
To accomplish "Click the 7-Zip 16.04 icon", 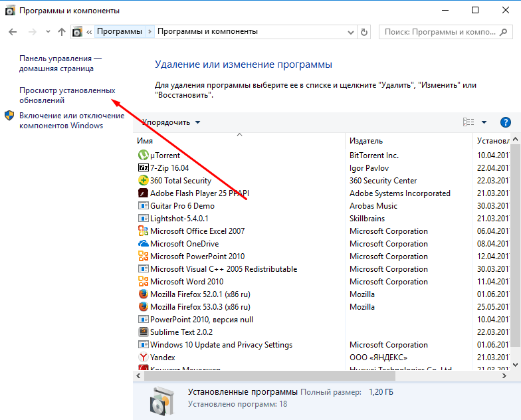I will [144, 167].
